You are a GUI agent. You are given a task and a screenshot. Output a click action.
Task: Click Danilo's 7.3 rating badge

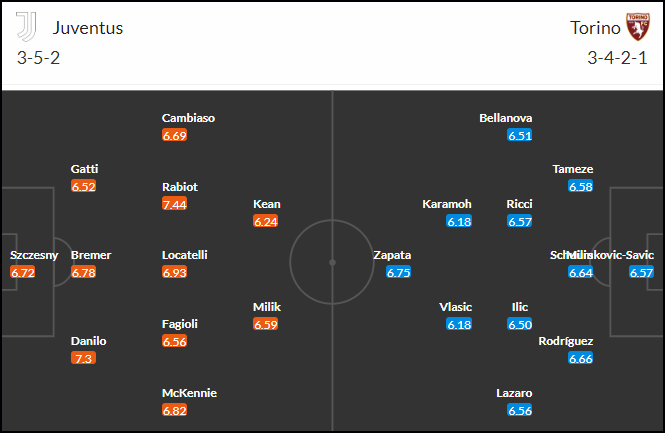click(84, 358)
